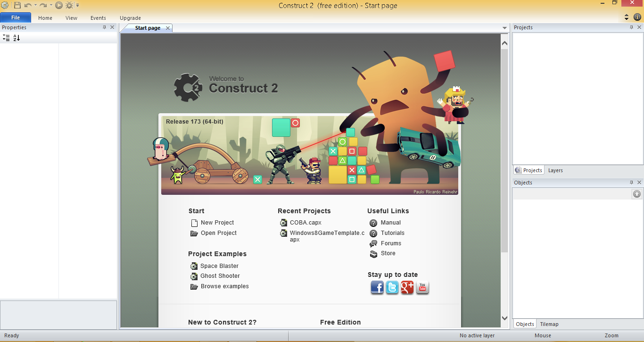Open the Store link
Screen dimensions: 644x342
tap(388, 253)
